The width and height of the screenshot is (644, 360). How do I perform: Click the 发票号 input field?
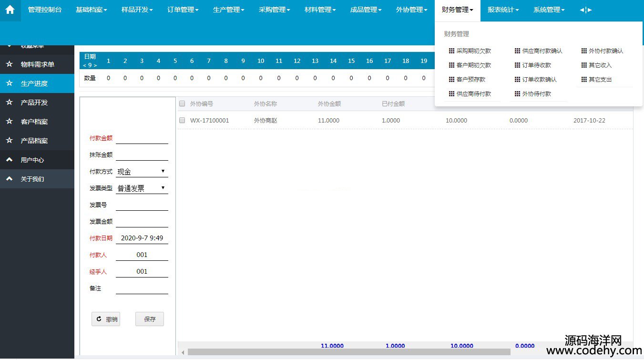tap(142, 205)
